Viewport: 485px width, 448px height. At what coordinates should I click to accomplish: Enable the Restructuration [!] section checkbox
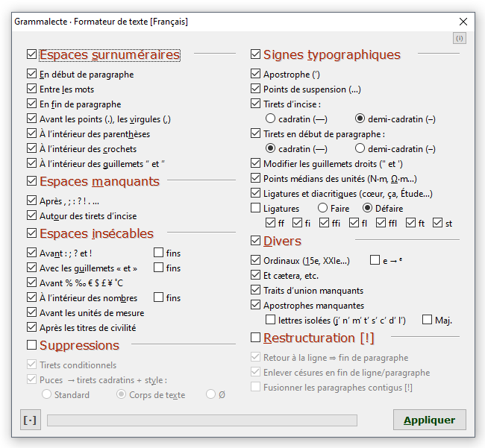coord(255,338)
